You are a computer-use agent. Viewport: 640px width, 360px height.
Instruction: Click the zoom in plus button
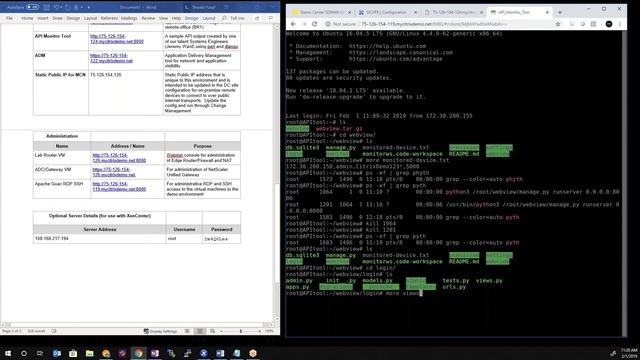point(260,331)
